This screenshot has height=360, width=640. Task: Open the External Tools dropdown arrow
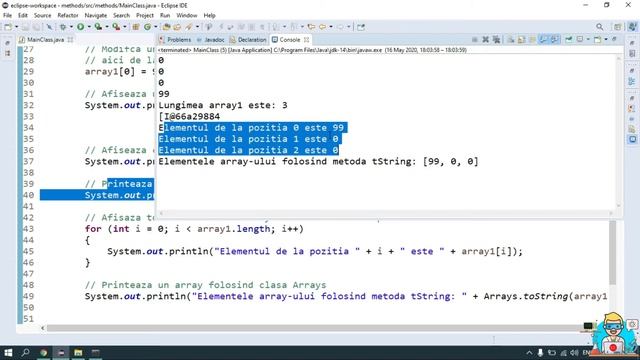click(x=124, y=27)
